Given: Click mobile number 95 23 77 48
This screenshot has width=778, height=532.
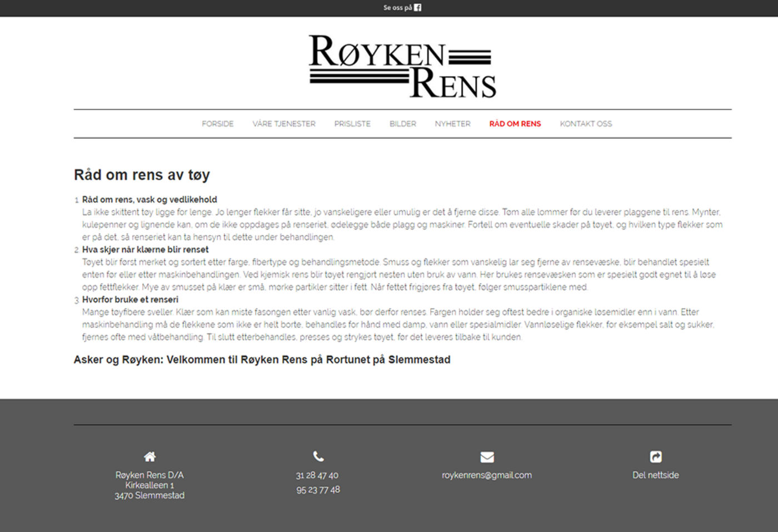Looking at the screenshot, I should [318, 490].
